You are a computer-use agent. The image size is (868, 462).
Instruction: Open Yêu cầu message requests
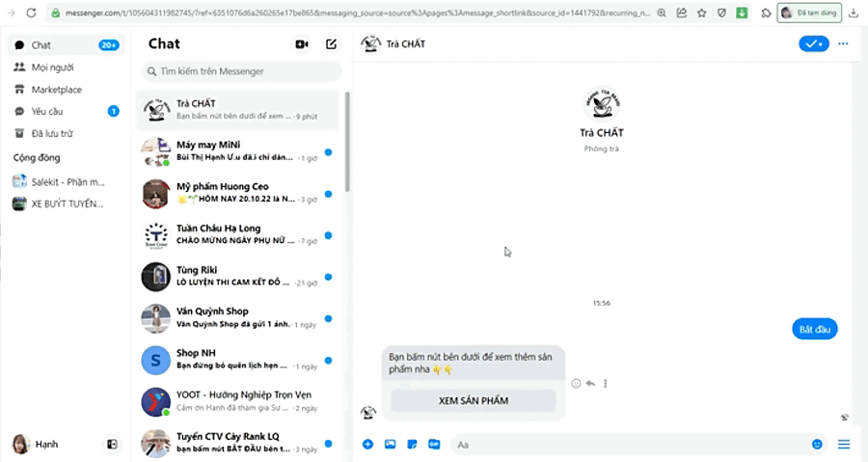[66, 111]
